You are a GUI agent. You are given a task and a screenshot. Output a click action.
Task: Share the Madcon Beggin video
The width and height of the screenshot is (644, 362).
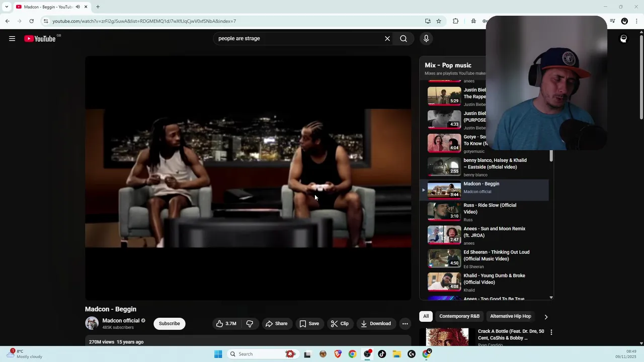(277, 324)
